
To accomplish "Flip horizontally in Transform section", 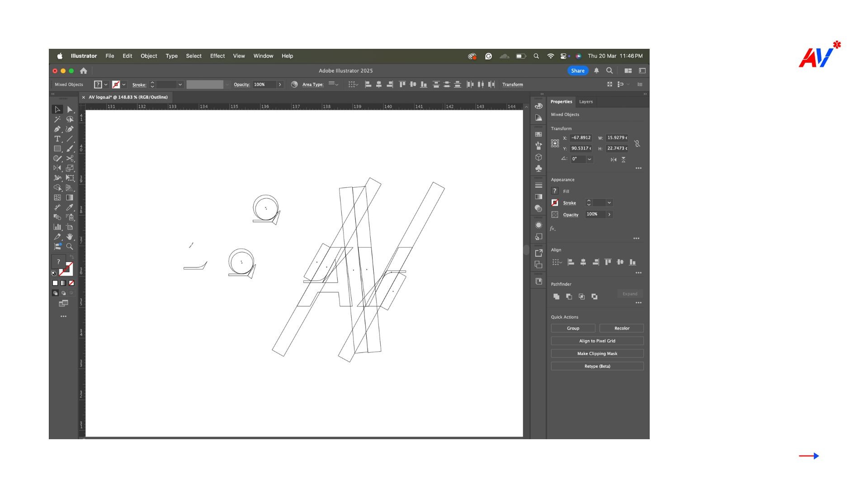I will click(613, 160).
